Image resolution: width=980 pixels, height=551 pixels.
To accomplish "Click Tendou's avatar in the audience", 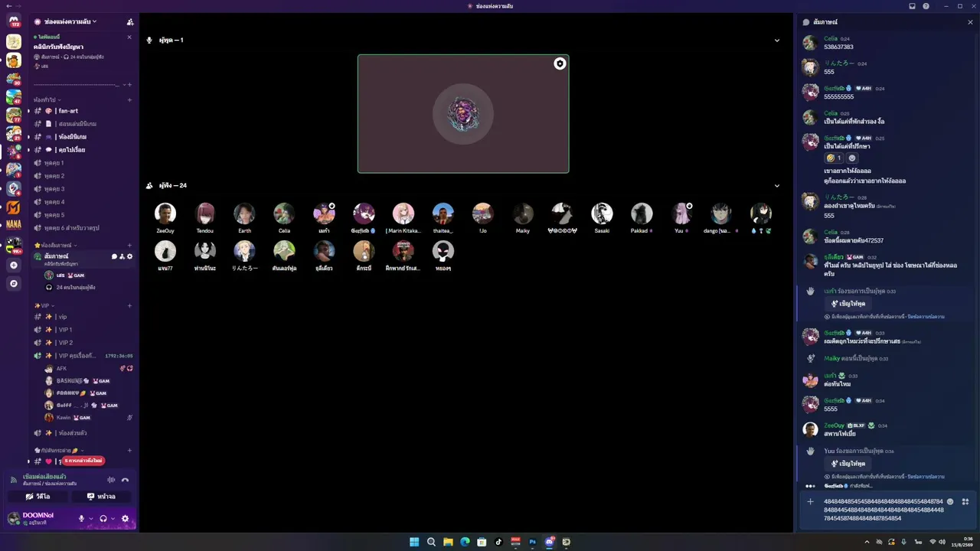I will point(205,214).
